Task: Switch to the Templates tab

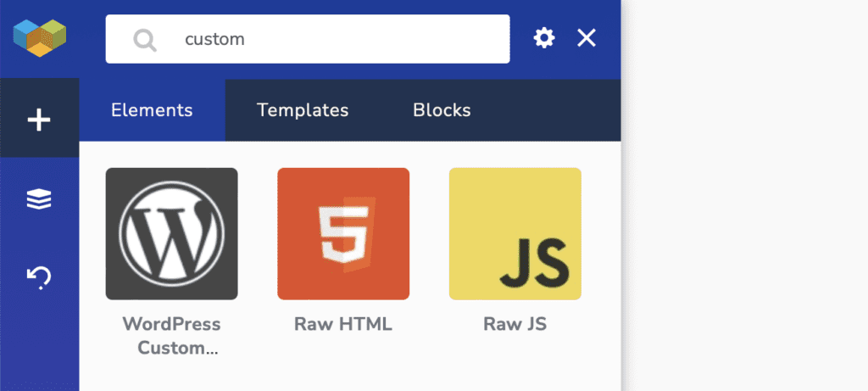Action: coord(303,110)
